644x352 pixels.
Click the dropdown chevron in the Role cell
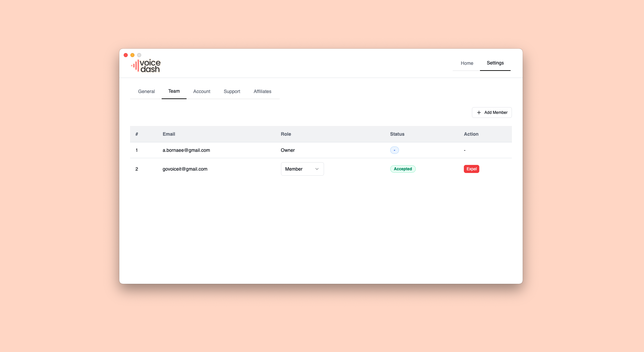tap(316, 169)
